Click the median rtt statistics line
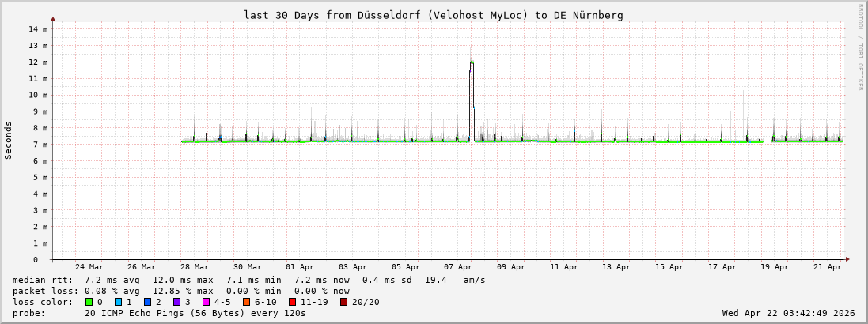The width and height of the screenshot is (868, 324). pos(249,280)
